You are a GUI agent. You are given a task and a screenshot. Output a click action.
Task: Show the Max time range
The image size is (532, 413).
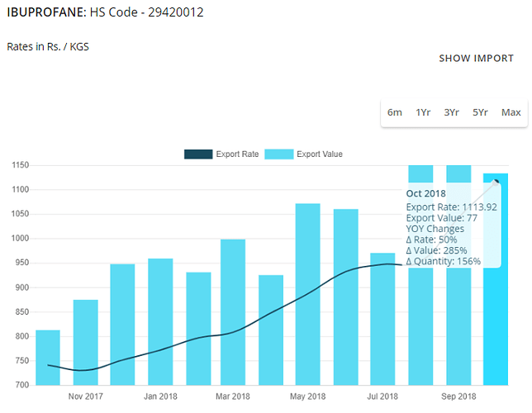511,112
